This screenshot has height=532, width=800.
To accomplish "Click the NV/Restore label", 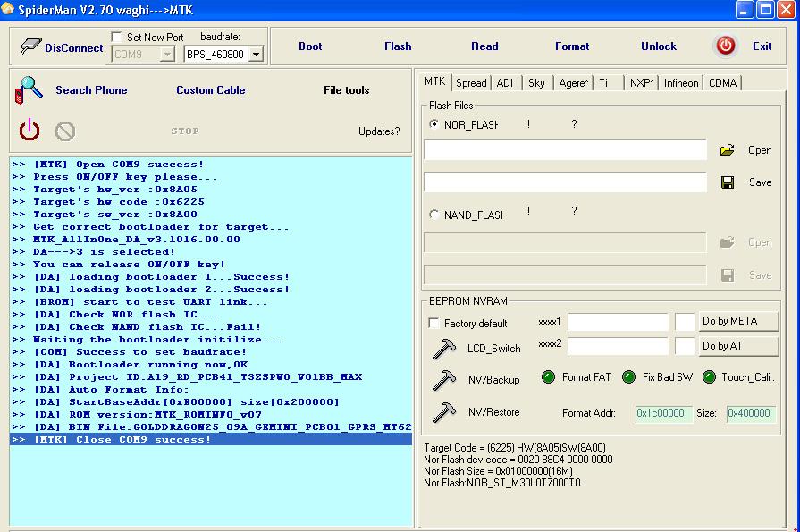I will point(494,412).
